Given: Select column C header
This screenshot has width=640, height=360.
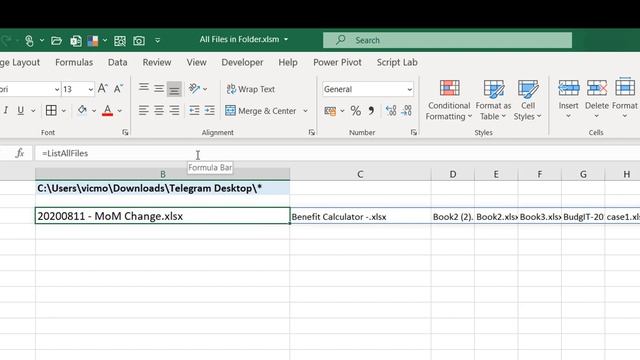Looking at the screenshot, I should (360, 174).
